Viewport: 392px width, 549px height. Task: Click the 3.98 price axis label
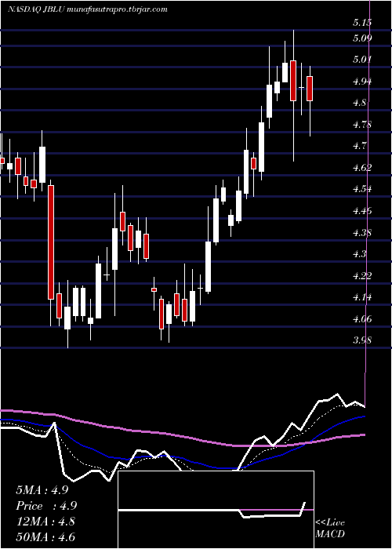(362, 340)
